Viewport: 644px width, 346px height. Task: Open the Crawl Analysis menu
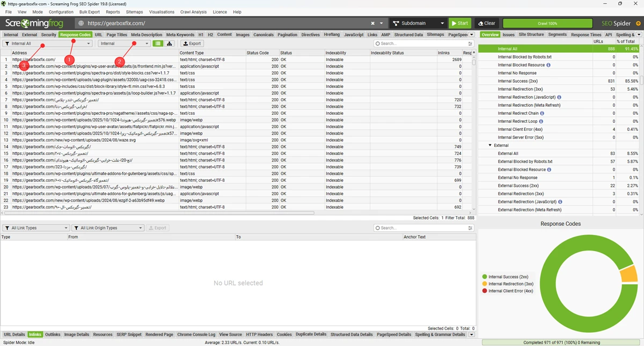click(193, 12)
